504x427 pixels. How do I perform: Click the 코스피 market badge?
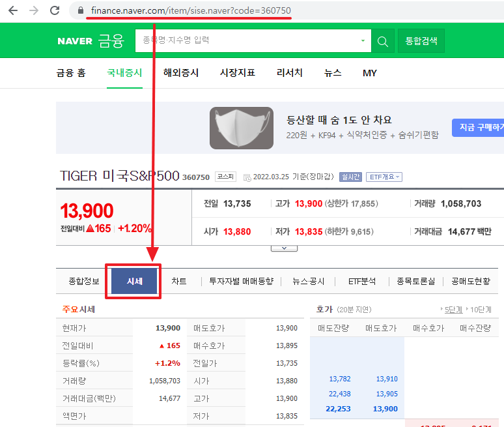coord(225,177)
